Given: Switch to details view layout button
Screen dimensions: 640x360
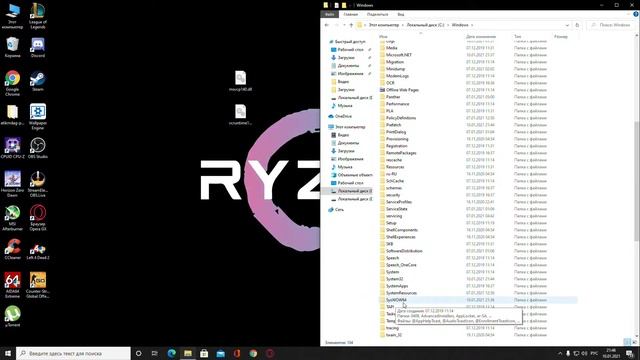Looking at the screenshot, I should tap(627, 342).
